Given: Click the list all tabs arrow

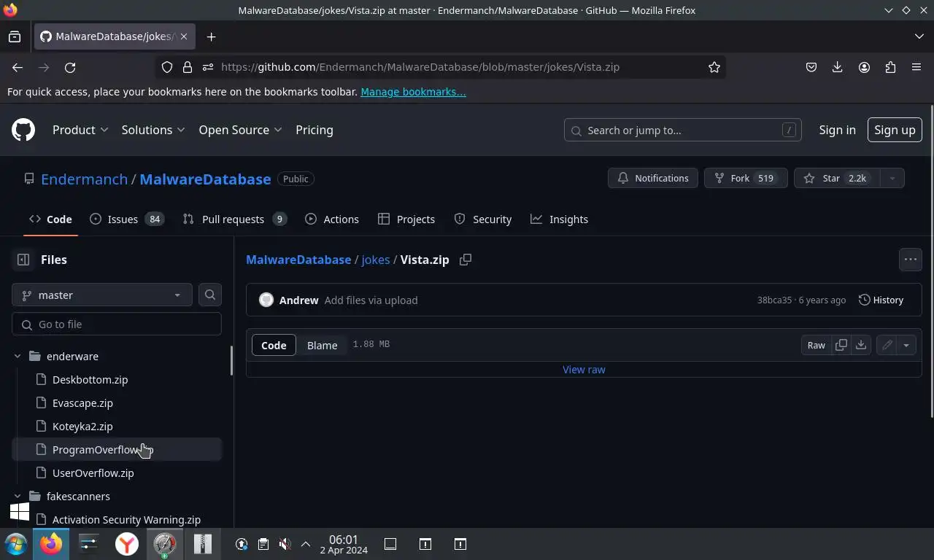Looking at the screenshot, I should coord(919,36).
